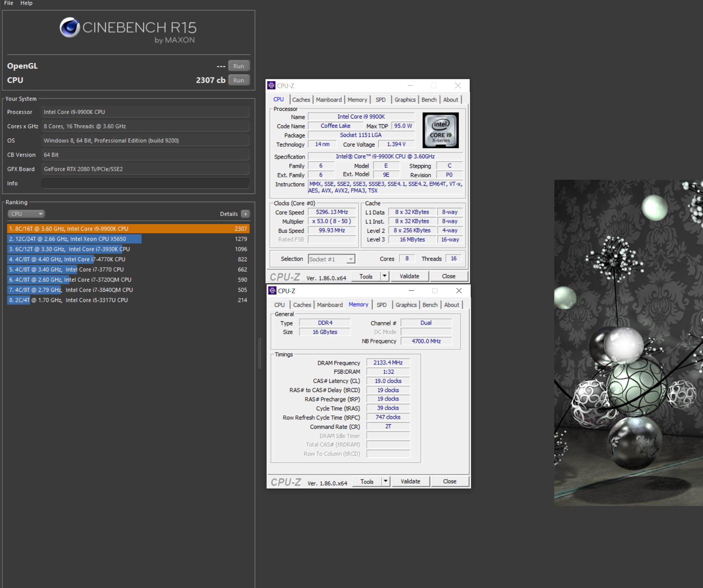Select ranking row Intel Core i9-9900K 2307
Screen dimensions: 703x588
click(x=128, y=229)
